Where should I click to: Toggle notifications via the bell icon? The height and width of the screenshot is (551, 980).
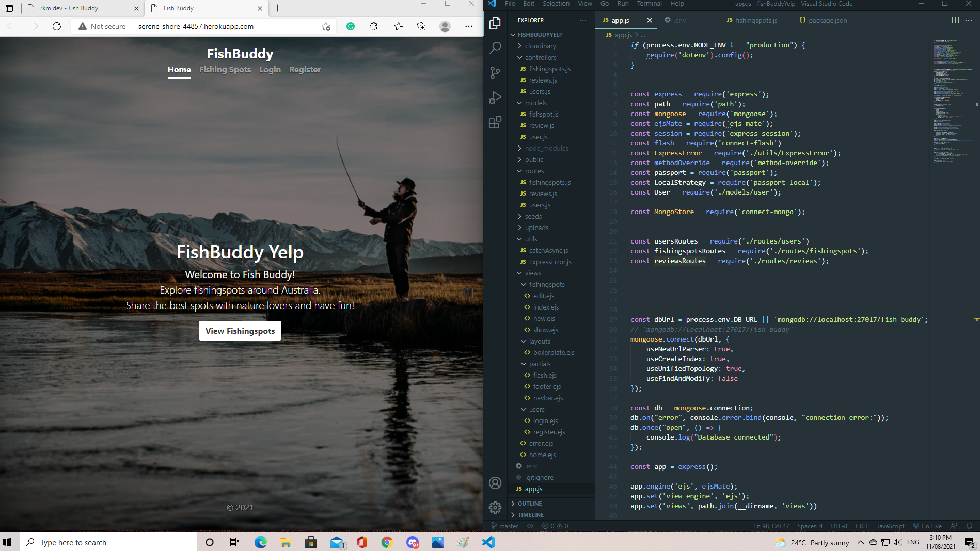(x=968, y=526)
